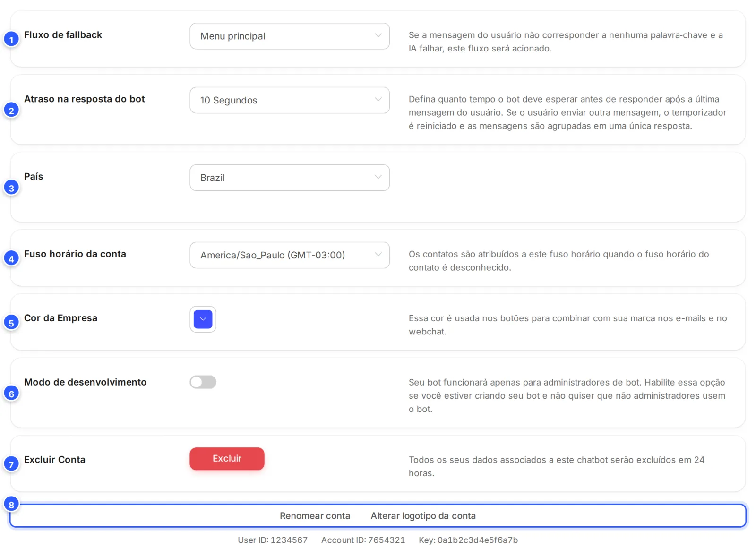756x557 pixels.
Task: Click the Fuso horário da conta label
Action: click(75, 254)
